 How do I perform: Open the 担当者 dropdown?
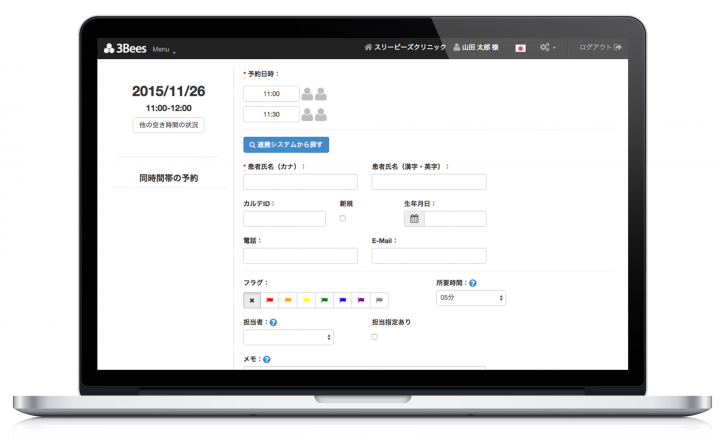coord(288,337)
